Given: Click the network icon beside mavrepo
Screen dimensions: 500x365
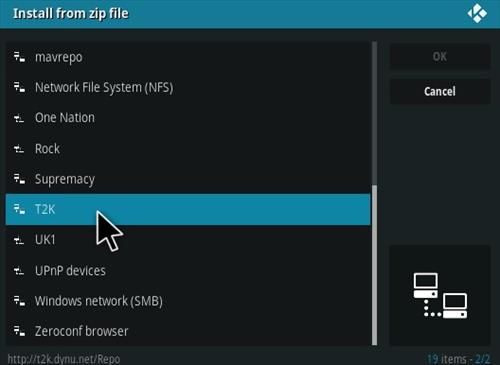Looking at the screenshot, I should point(19,57).
